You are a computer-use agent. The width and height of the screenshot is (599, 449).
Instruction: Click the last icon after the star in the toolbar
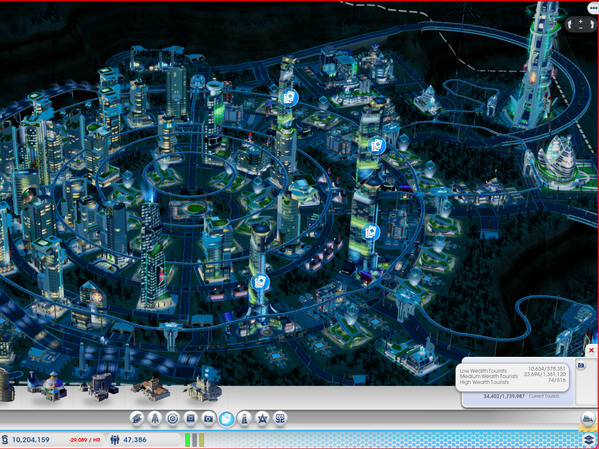[x=280, y=419]
